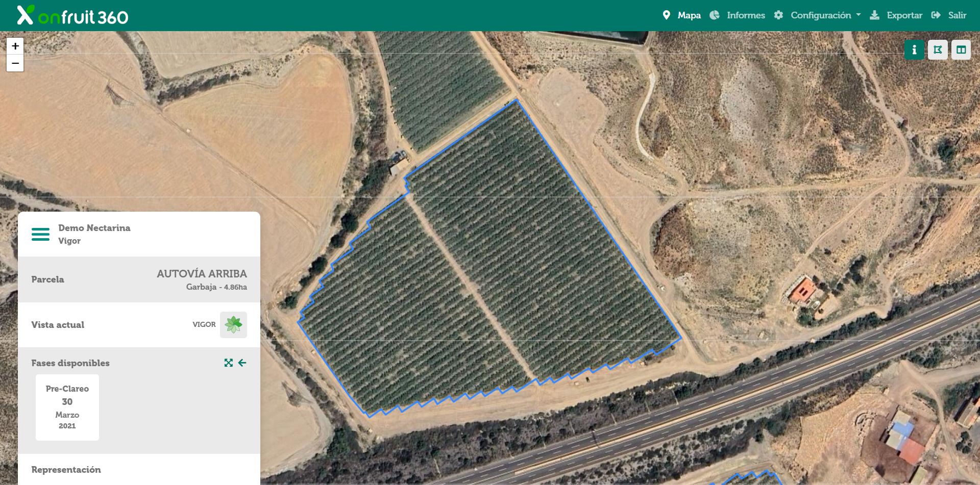Open the hamburger menu beside Demo Nectarina

[x=40, y=234]
